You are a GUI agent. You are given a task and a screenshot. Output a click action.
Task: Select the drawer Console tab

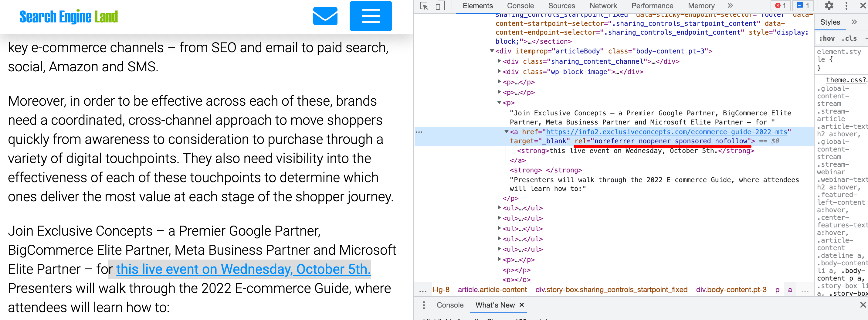coord(450,305)
